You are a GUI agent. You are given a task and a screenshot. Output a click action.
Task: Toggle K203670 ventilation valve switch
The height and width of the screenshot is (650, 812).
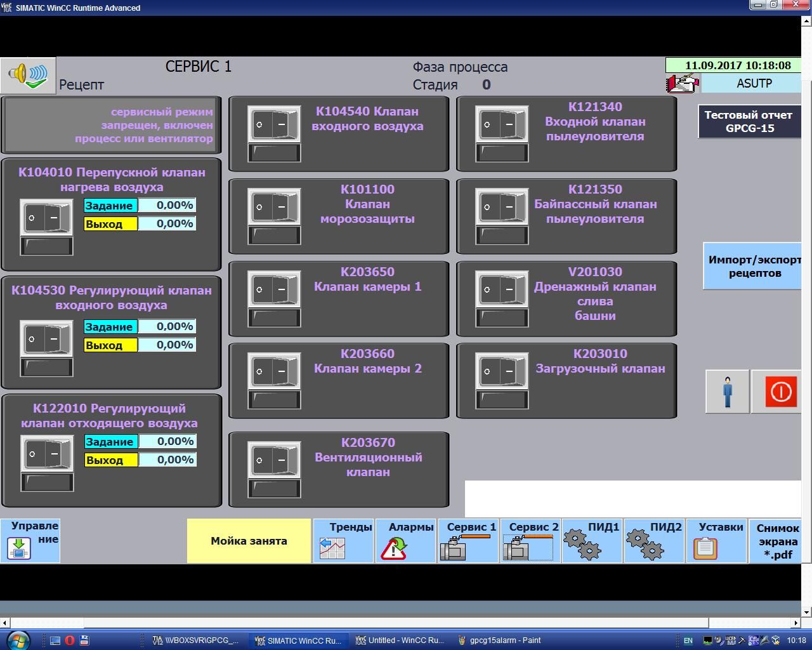click(x=274, y=460)
